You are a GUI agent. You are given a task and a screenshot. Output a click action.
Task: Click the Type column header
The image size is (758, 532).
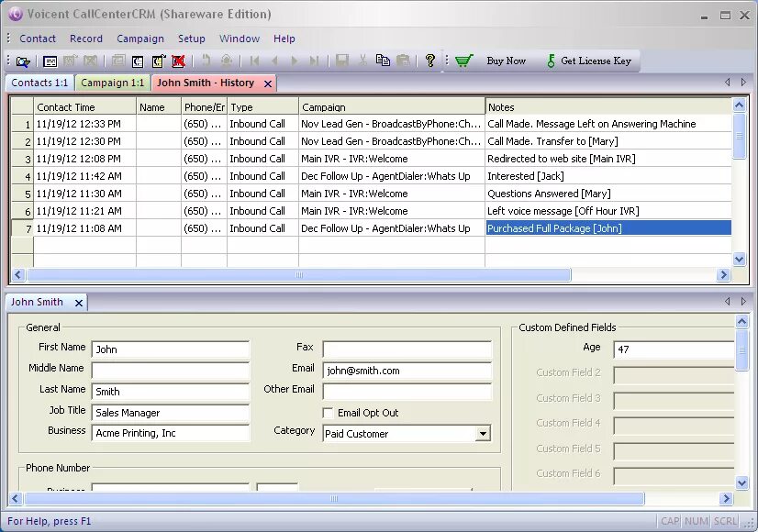tap(262, 106)
